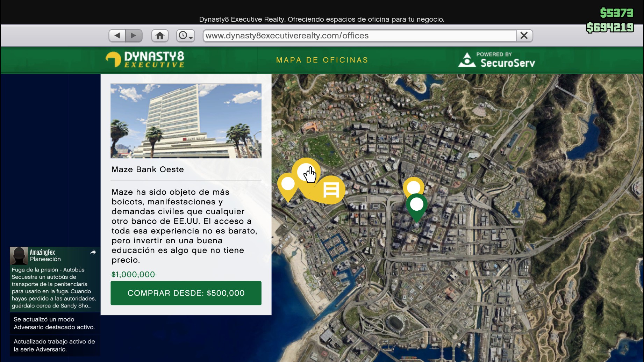Click the Dynasty8 Executive logo
The image size is (644, 362).
pyautogui.click(x=145, y=59)
